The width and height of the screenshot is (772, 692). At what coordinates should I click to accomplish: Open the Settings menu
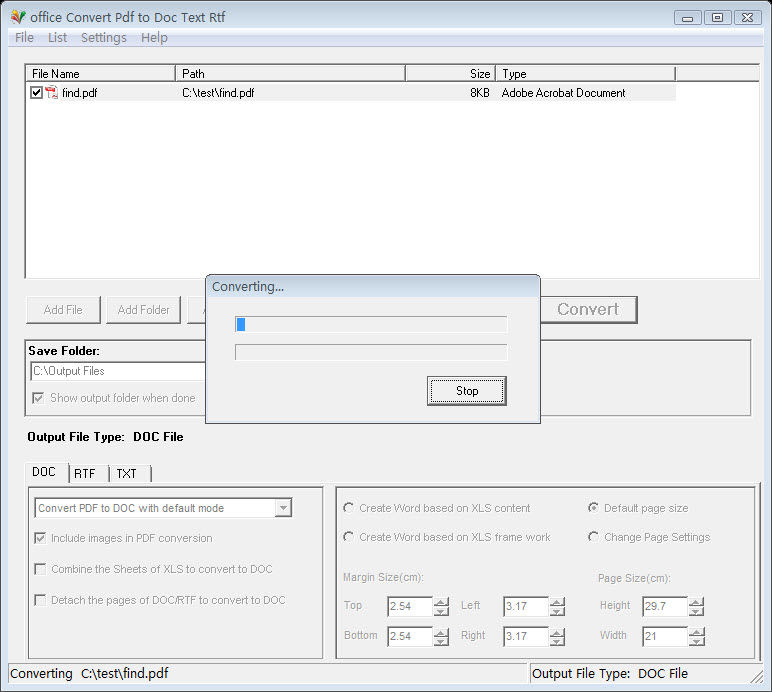[103, 38]
